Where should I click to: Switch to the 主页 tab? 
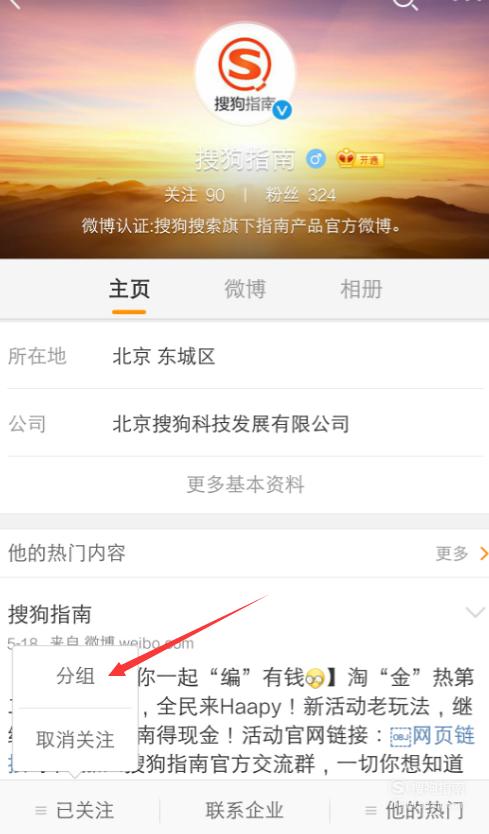point(129,289)
